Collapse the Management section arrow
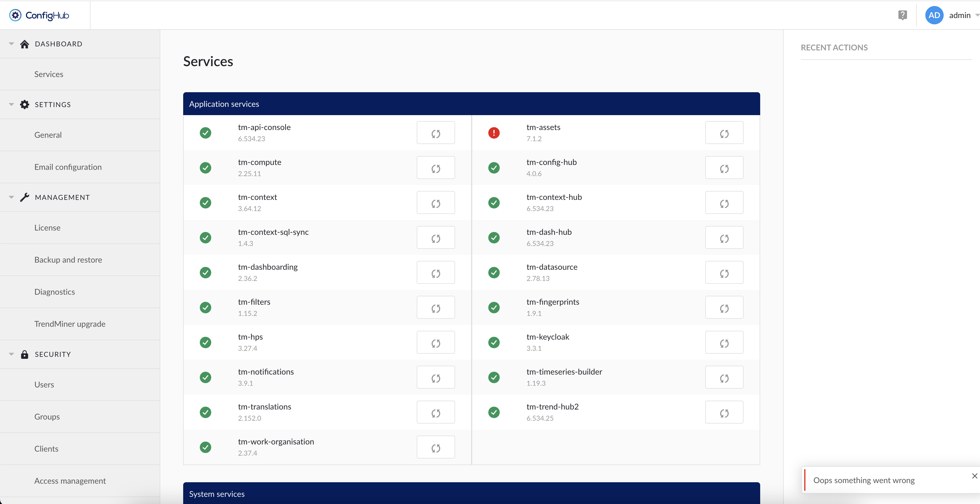The width and height of the screenshot is (980, 504). pos(11,197)
